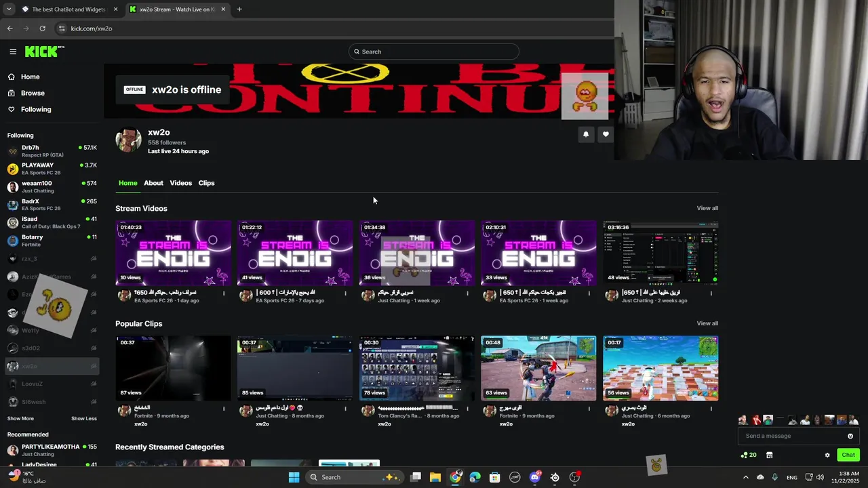Open Botarry channel in Following list
Viewport: 868px width, 488px height.
52,241
